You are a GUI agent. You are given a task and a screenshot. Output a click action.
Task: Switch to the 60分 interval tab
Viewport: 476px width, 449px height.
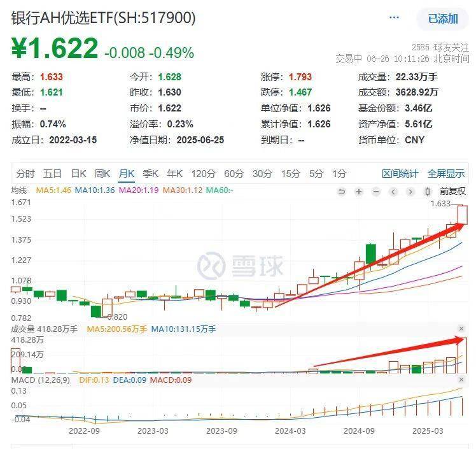coord(234,174)
